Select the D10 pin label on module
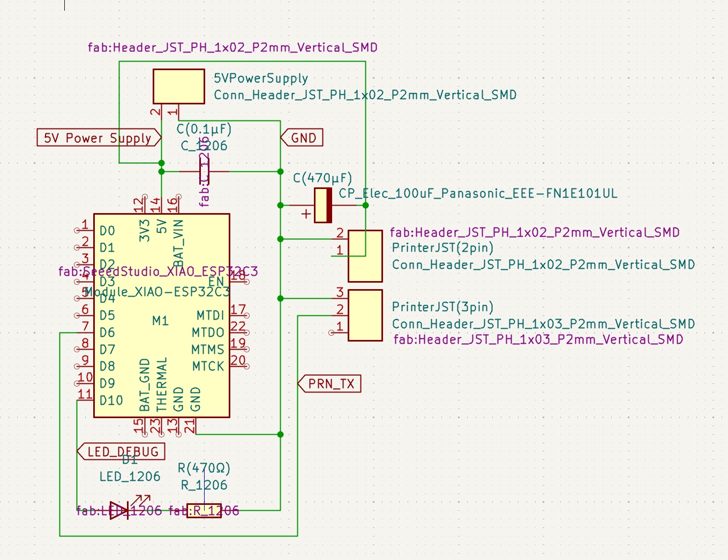The height and width of the screenshot is (560, 728). (111, 400)
